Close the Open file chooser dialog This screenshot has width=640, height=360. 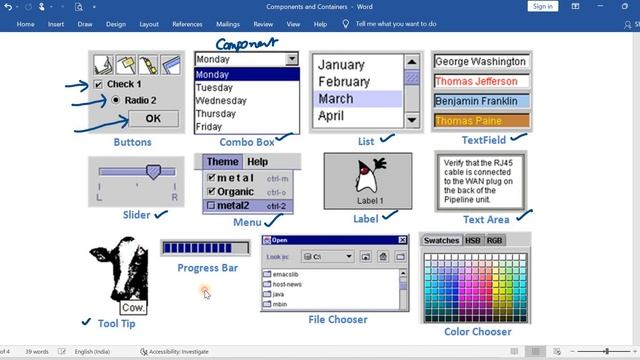(x=402, y=240)
